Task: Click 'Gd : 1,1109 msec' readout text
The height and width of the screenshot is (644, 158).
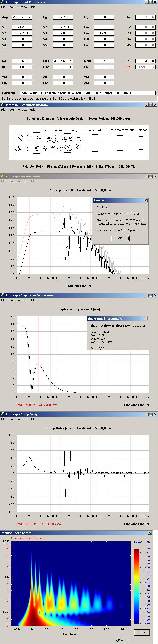Action: click(x=50, y=524)
